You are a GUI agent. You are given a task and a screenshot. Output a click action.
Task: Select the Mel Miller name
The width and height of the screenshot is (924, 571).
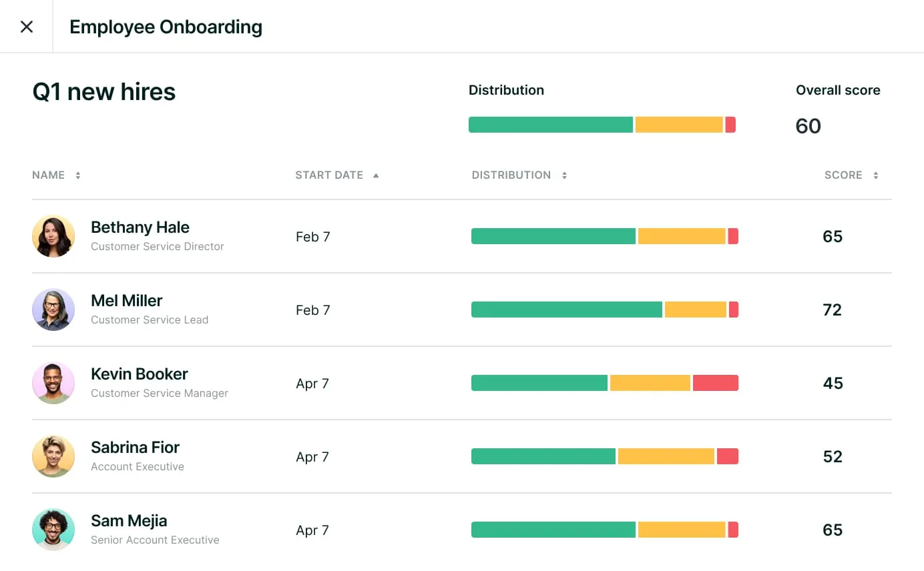[x=127, y=301]
